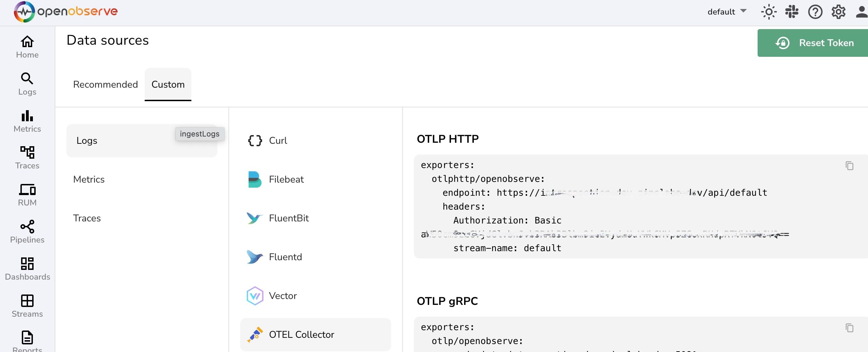Screen dimensions: 868x352
Task: Open the Metrics section in sidebar
Action: coord(27,121)
